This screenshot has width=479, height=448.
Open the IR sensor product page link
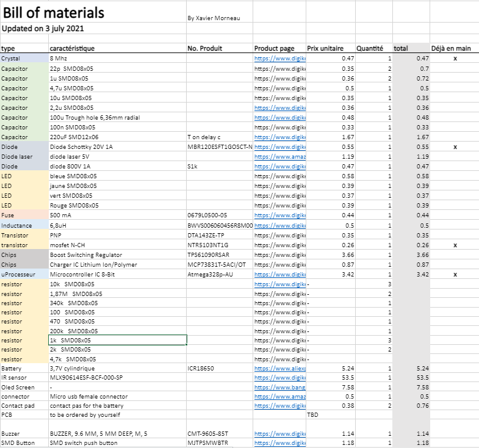pyautogui.click(x=279, y=378)
